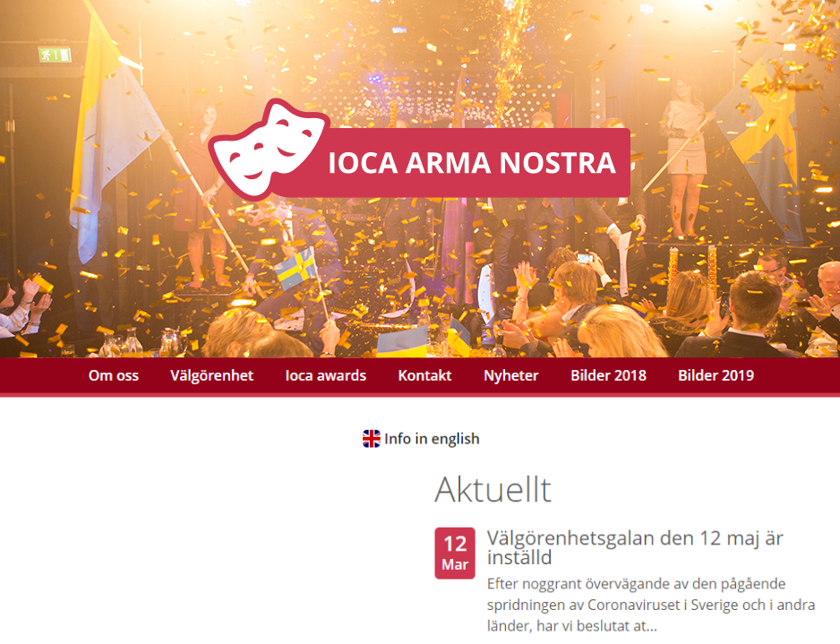This screenshot has width=840, height=644.
Task: Select the Kontakt menu item
Action: [424, 375]
